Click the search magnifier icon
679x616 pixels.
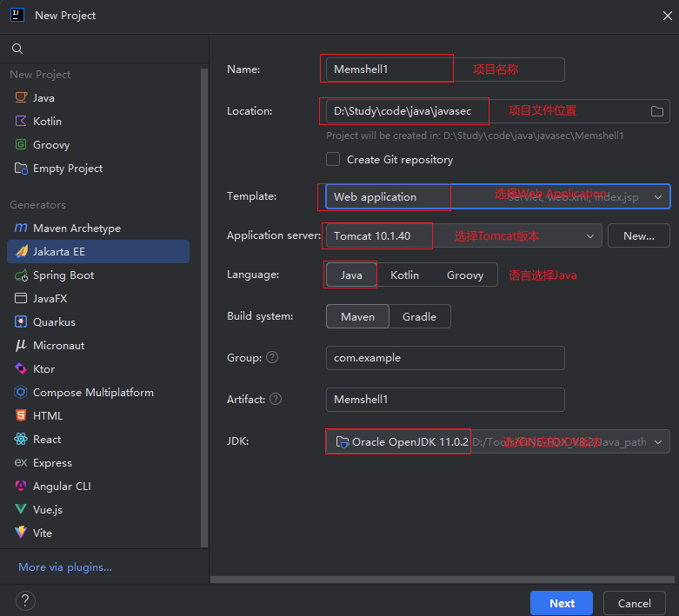point(17,49)
